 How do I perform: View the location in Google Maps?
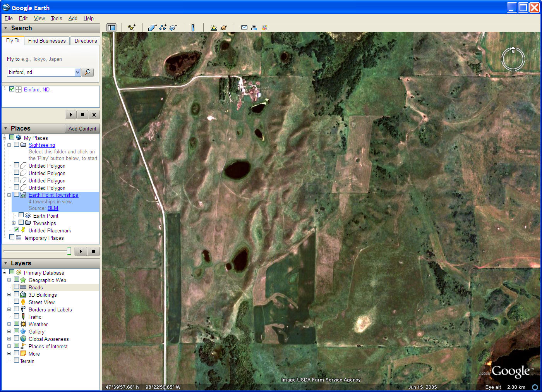(264, 28)
